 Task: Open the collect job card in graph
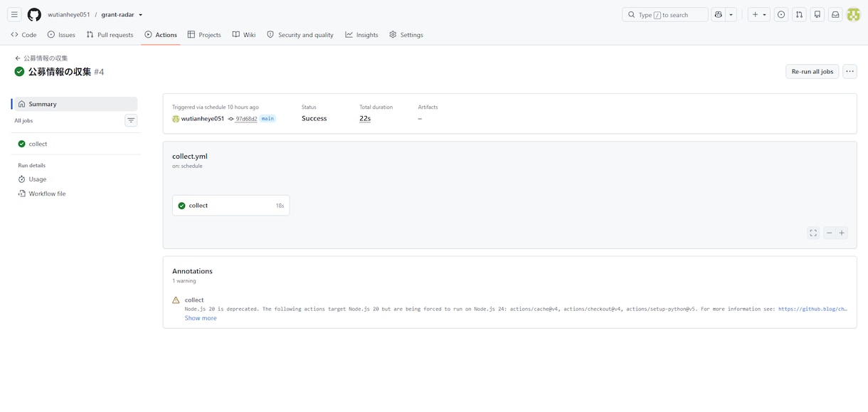pos(231,206)
